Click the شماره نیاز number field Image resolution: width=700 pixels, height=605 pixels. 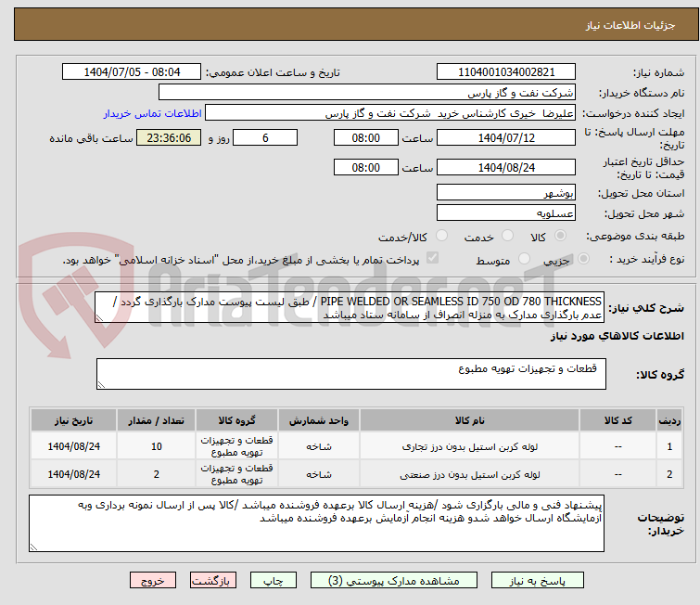[505, 72]
